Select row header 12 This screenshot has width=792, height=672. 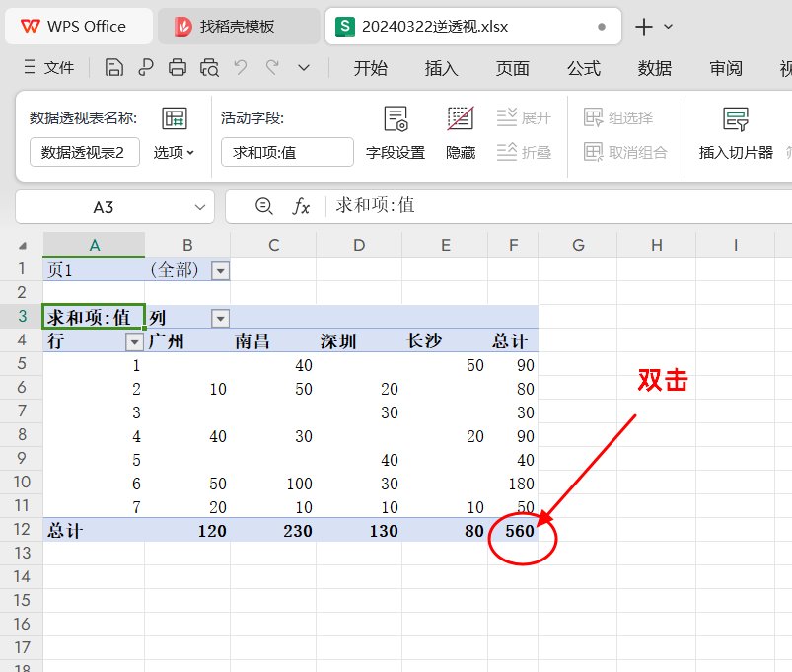click(22, 530)
